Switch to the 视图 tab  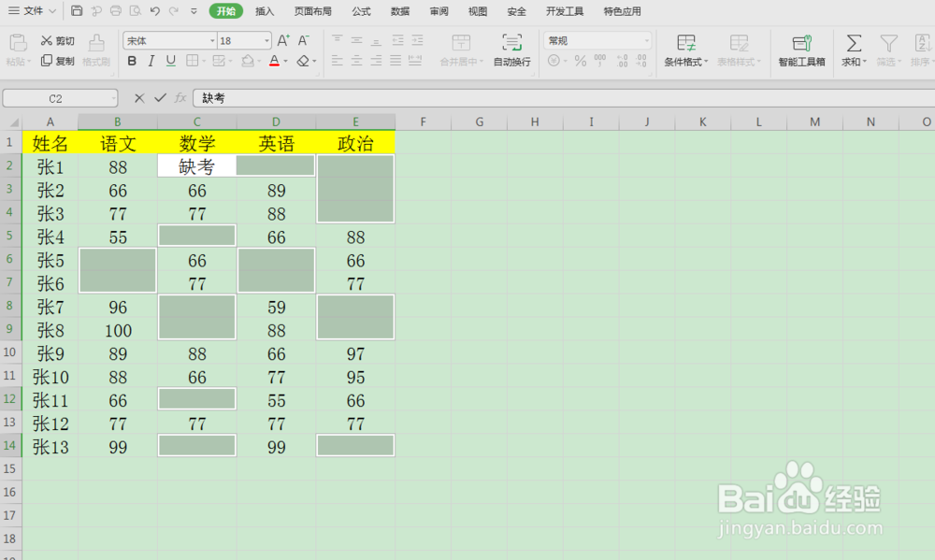coord(478,11)
